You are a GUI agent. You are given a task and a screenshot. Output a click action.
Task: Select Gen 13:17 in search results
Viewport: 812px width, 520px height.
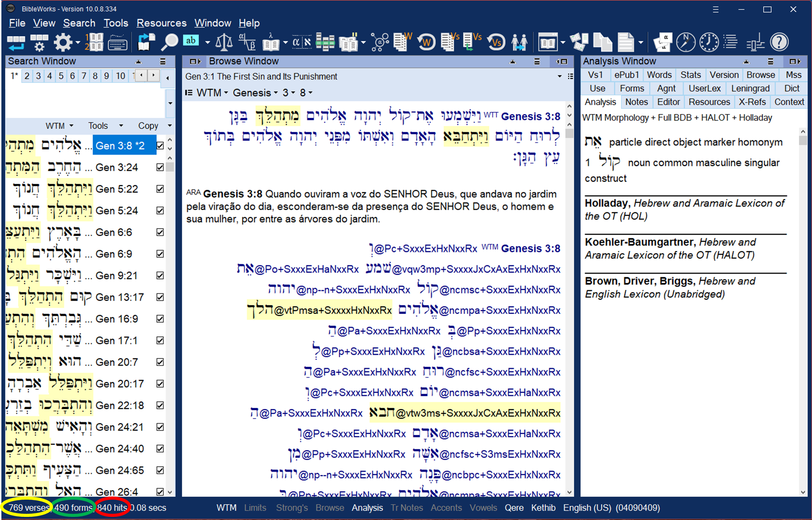tap(119, 297)
